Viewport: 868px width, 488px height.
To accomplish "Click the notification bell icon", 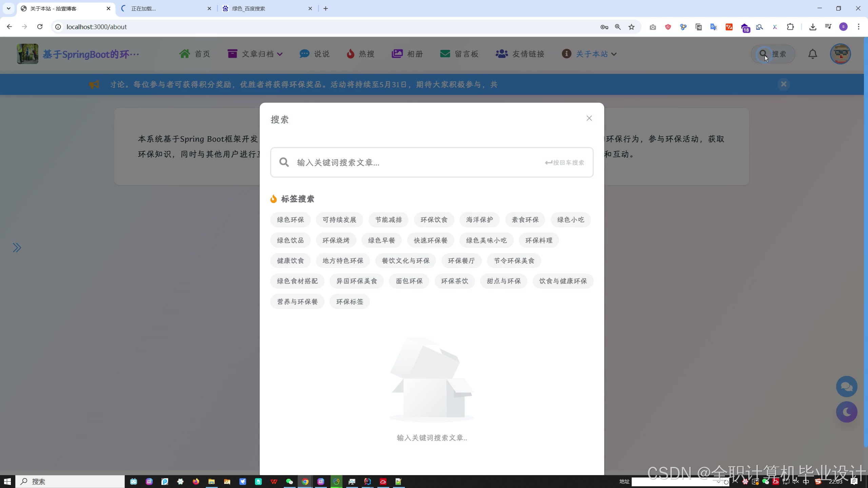I will pos(812,54).
